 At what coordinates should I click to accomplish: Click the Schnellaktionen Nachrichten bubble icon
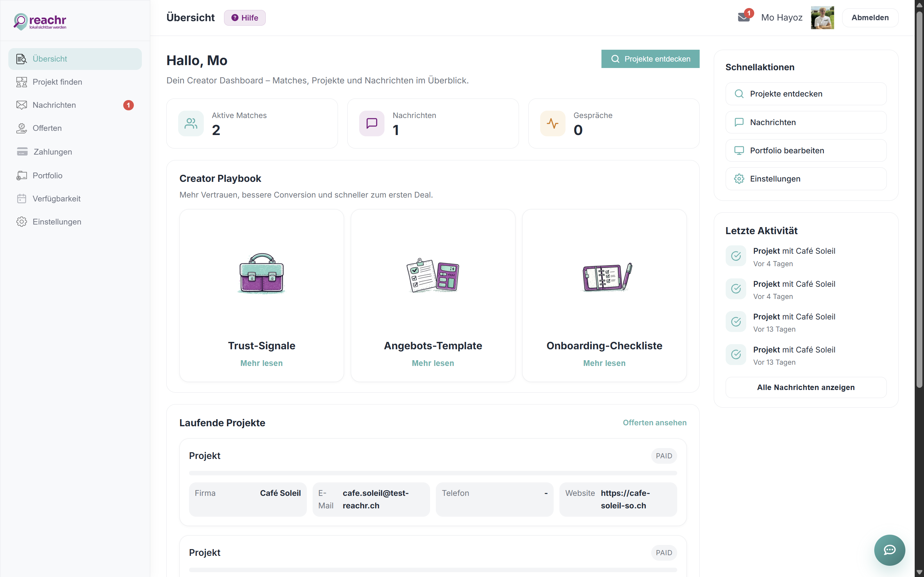[x=739, y=122]
